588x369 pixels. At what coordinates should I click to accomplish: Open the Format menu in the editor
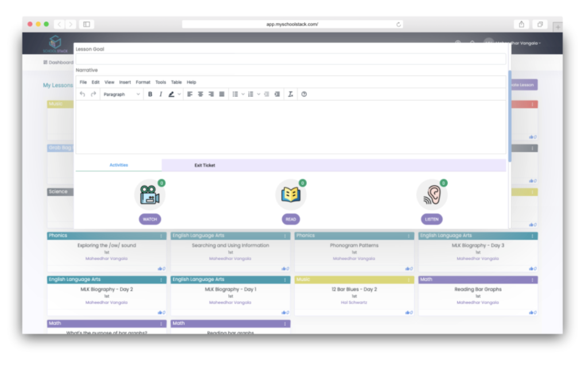click(x=142, y=82)
